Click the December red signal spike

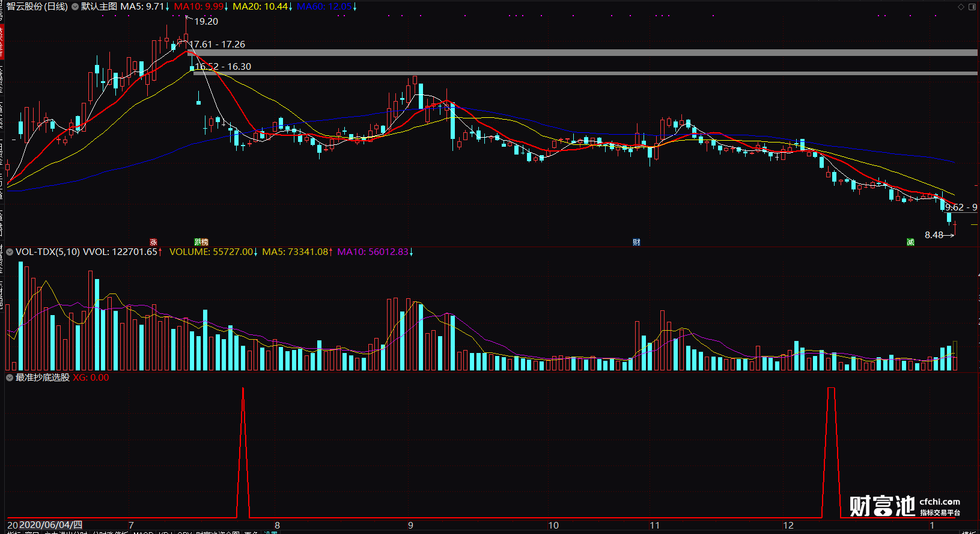831,452
